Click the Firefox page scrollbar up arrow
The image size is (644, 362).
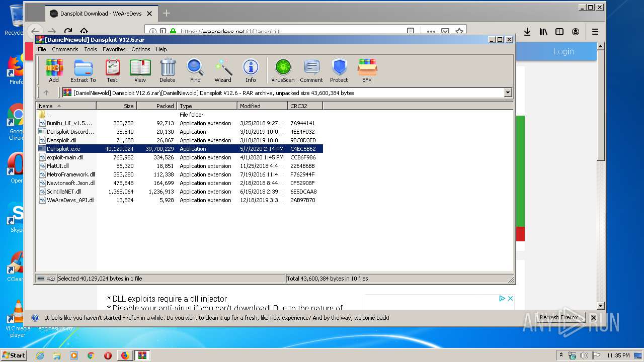point(600,46)
